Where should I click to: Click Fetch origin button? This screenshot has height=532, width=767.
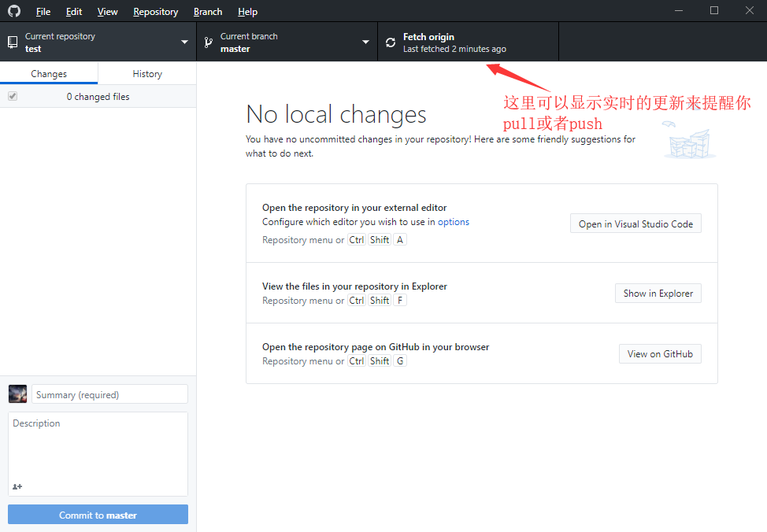point(468,42)
